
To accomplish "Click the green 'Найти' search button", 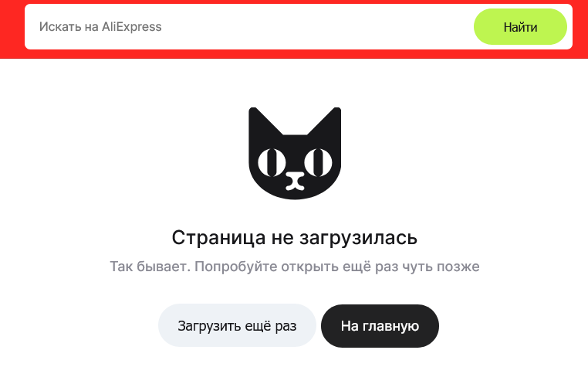I will (x=520, y=27).
